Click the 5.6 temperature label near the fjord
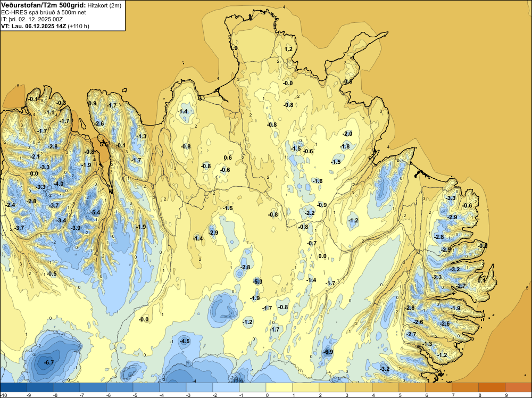This screenshot has height=398, width=532. coord(104,144)
